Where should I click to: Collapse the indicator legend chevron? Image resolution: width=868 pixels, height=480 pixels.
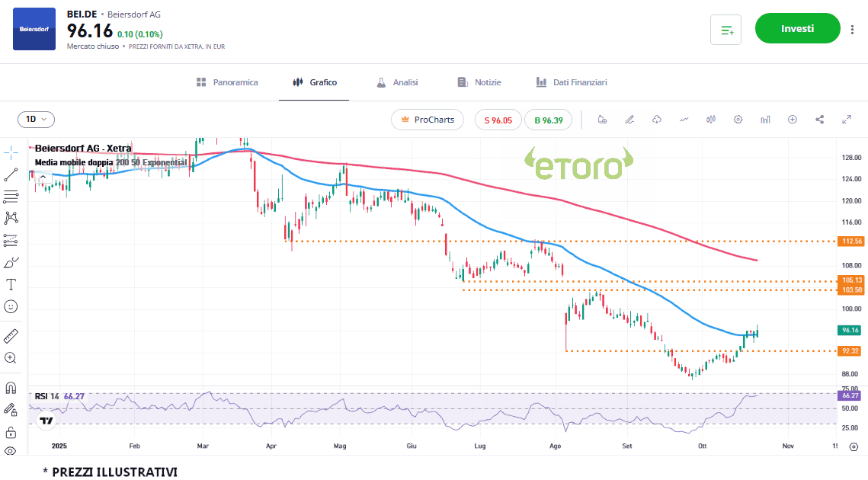pyautogui.click(x=43, y=177)
